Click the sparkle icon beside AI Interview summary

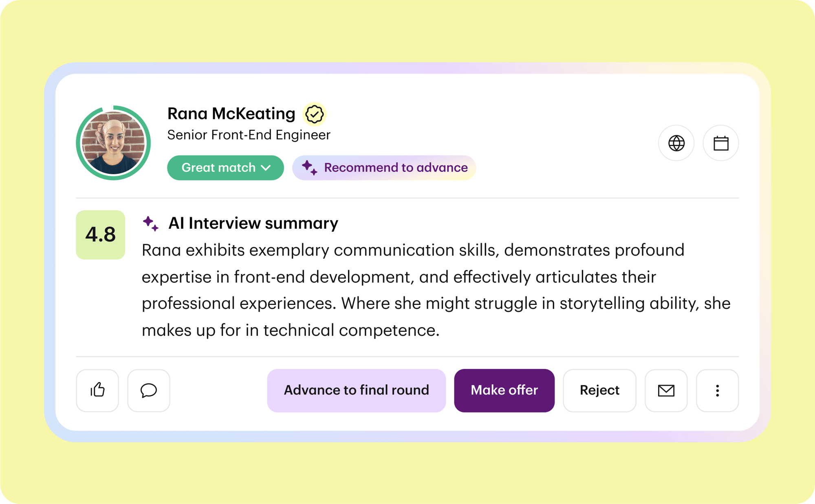[151, 224]
